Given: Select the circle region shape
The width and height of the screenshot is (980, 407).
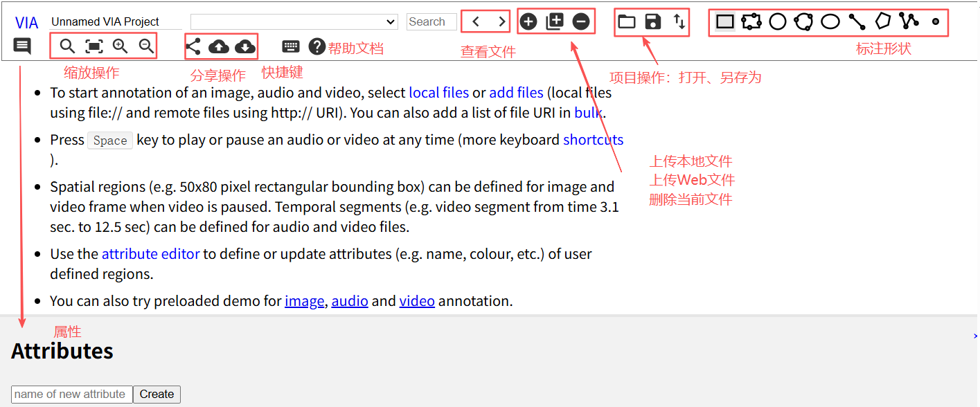Looking at the screenshot, I should tap(778, 21).
